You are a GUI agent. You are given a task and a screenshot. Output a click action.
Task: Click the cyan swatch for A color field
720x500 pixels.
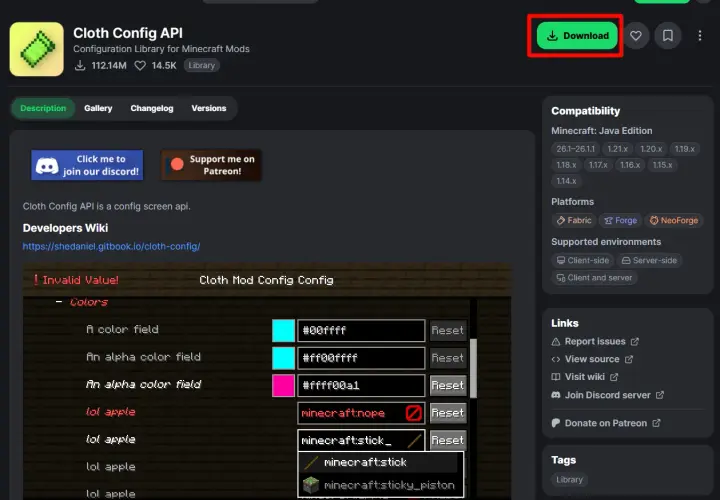point(283,331)
